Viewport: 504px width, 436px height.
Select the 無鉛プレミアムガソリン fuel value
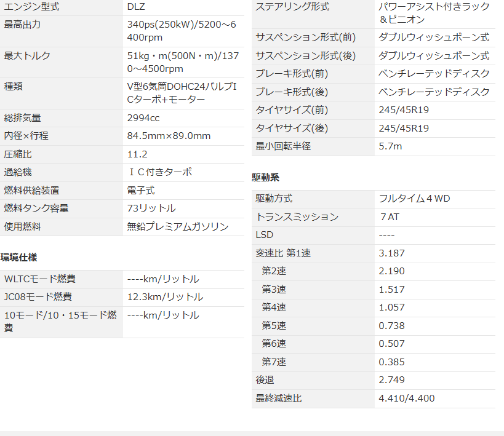pos(178,226)
